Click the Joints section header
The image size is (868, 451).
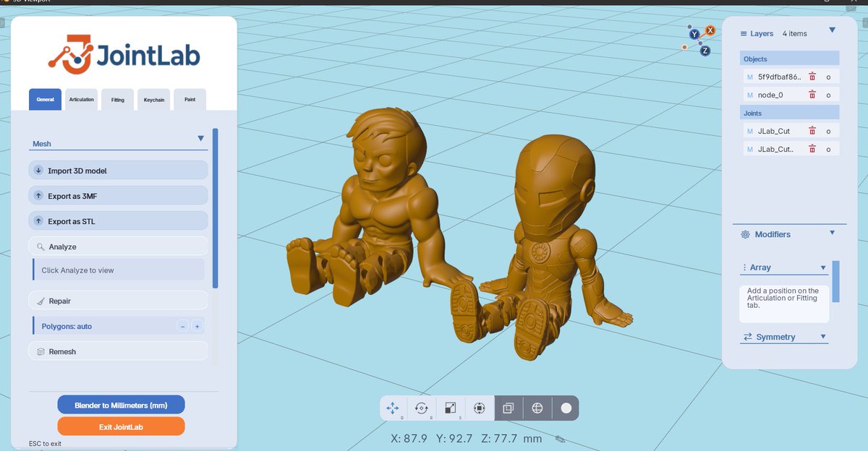(790, 113)
